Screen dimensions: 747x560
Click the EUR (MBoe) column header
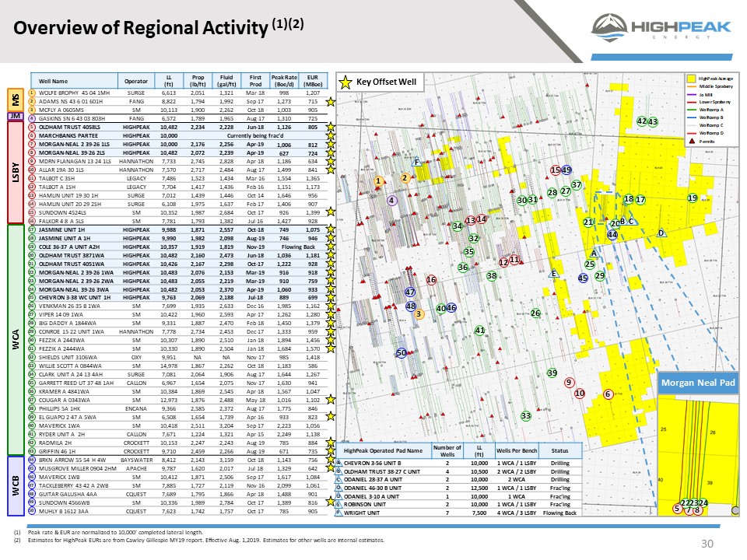click(313, 81)
